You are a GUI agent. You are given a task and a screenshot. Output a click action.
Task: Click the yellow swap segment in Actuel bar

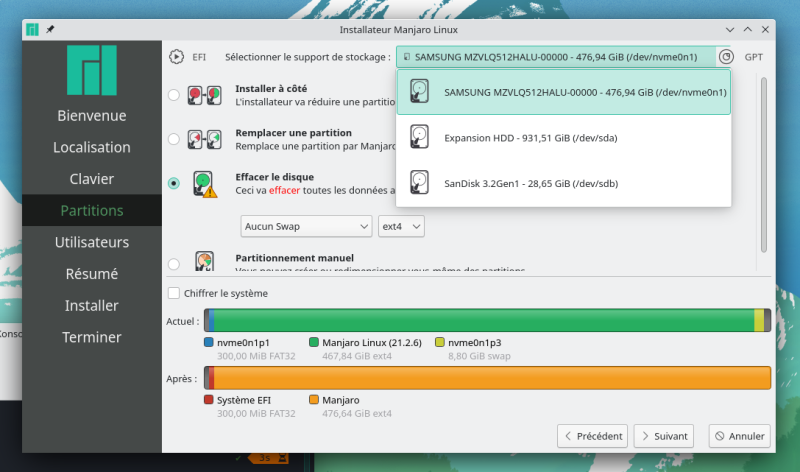point(759,320)
